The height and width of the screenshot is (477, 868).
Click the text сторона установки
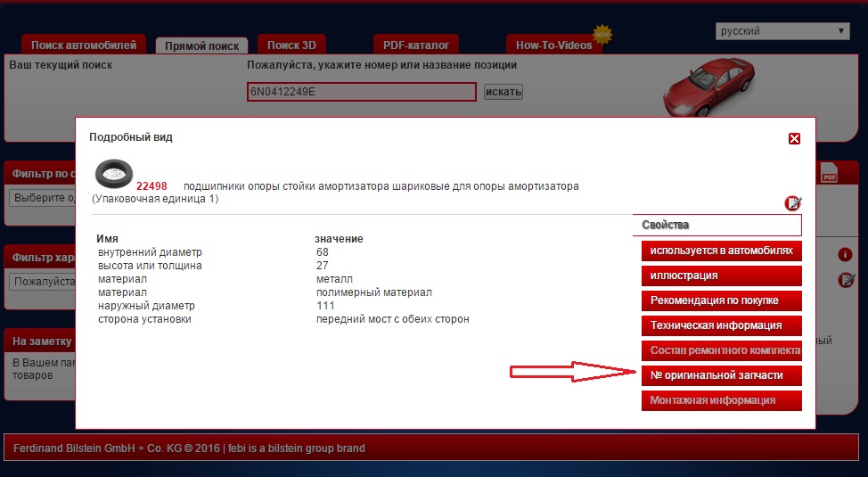point(144,319)
